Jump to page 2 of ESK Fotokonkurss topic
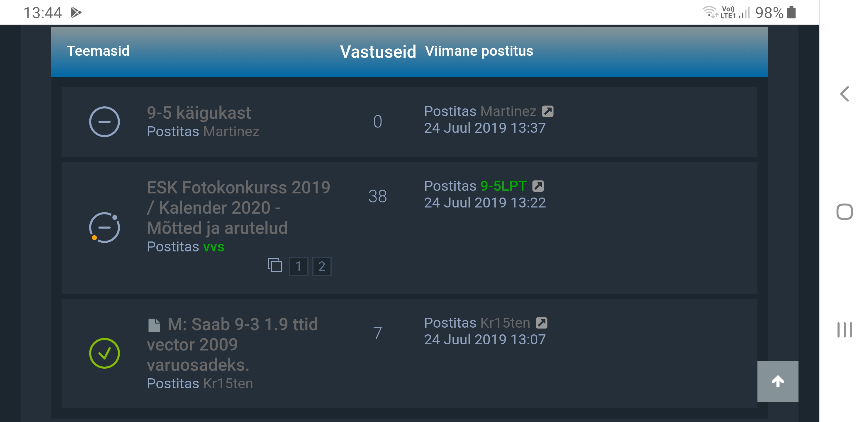Image resolution: width=868 pixels, height=422 pixels. [322, 266]
